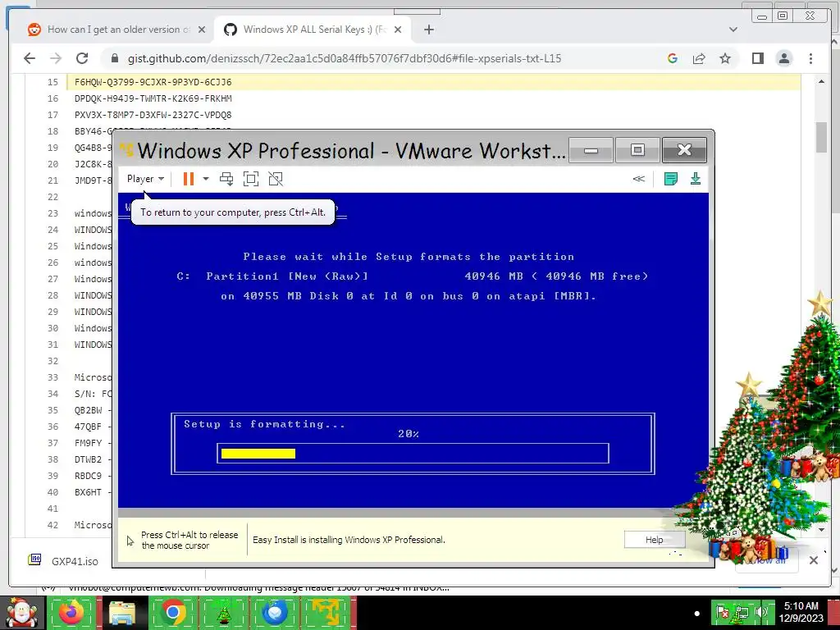Image resolution: width=840 pixels, height=630 pixels.
Task: Open Thunderbird from the taskbar
Action: 275,613
